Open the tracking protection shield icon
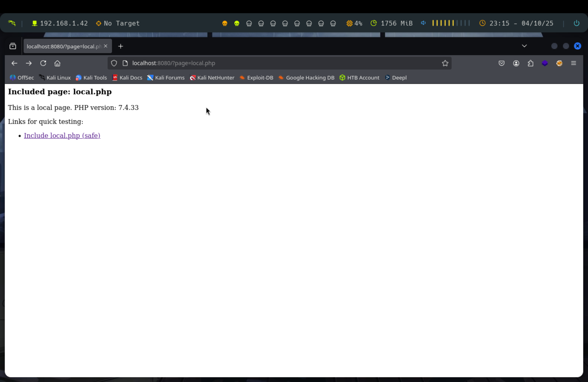Viewport: 588px width, 382px height. click(x=114, y=63)
